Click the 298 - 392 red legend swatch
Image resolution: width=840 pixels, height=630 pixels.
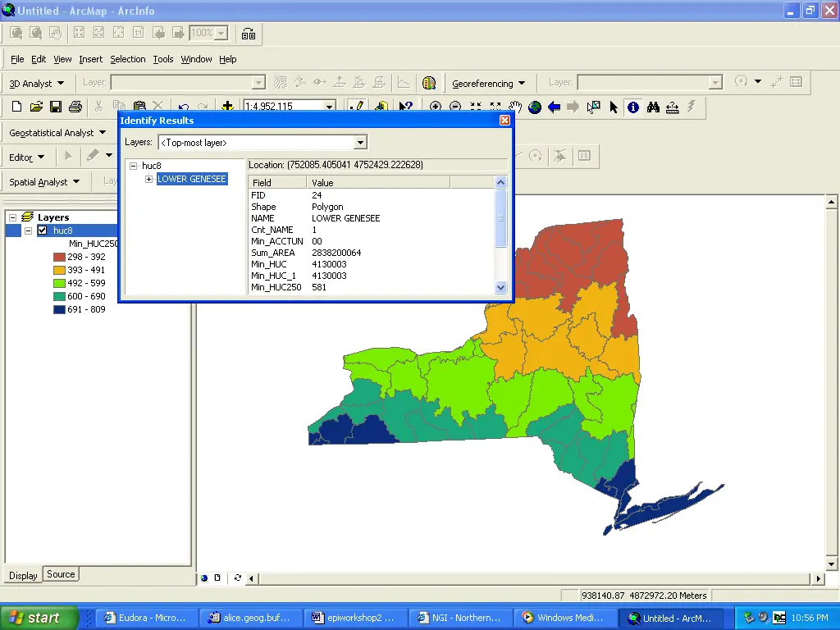[x=59, y=257]
